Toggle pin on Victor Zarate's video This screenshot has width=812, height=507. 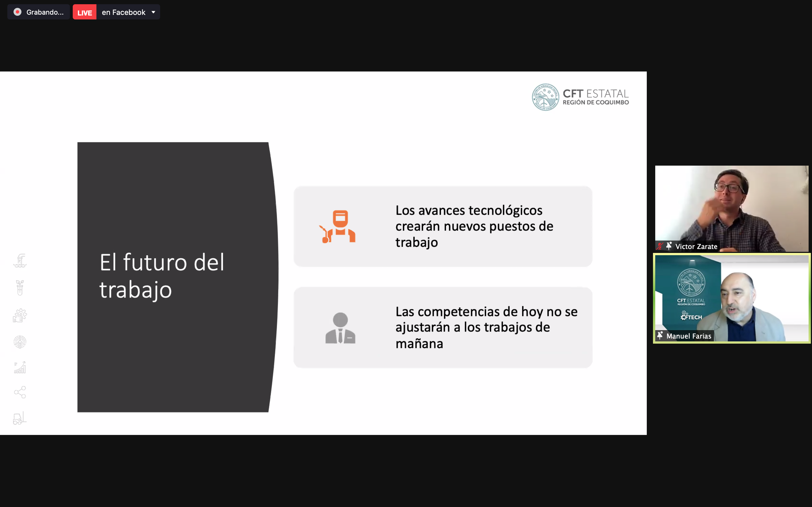click(x=669, y=246)
